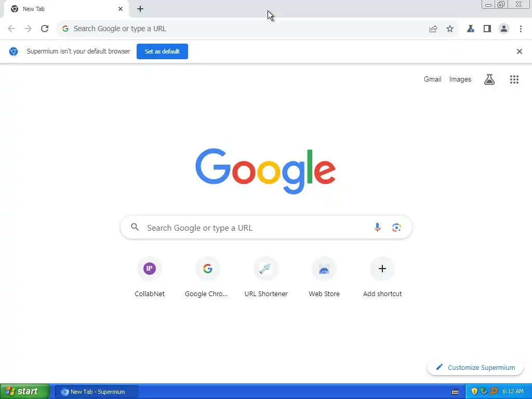Click the network tray icon
The image size is (532, 399).
coord(484,392)
